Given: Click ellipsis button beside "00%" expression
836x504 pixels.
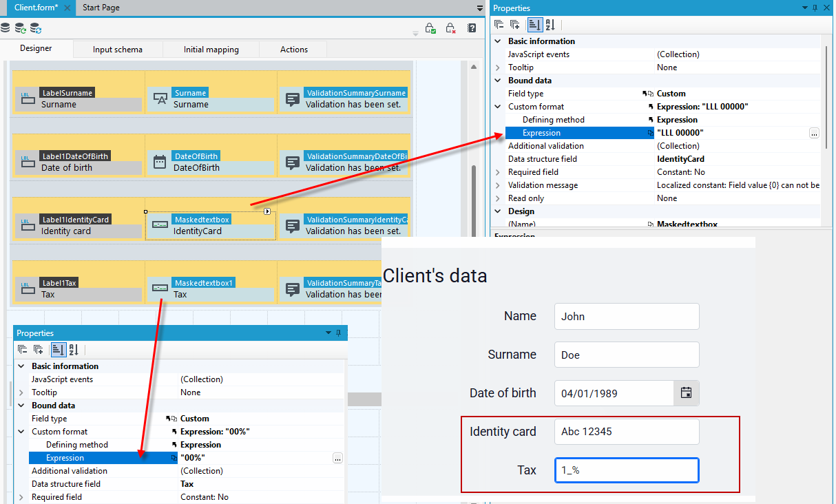Looking at the screenshot, I should pos(337,458).
